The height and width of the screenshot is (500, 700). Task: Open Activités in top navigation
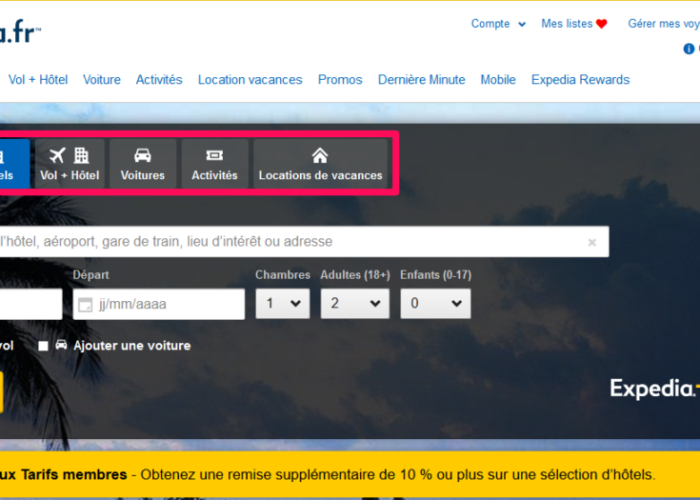pos(159,80)
